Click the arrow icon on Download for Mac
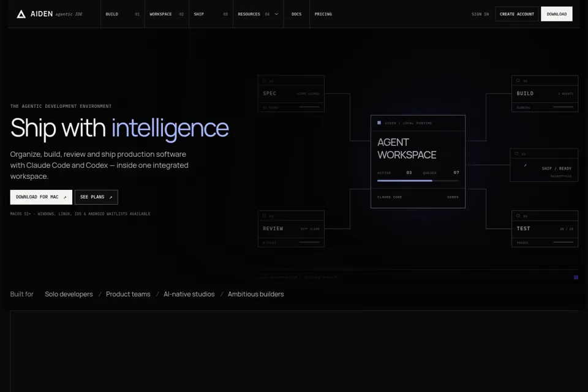The image size is (588, 392). pos(65,197)
